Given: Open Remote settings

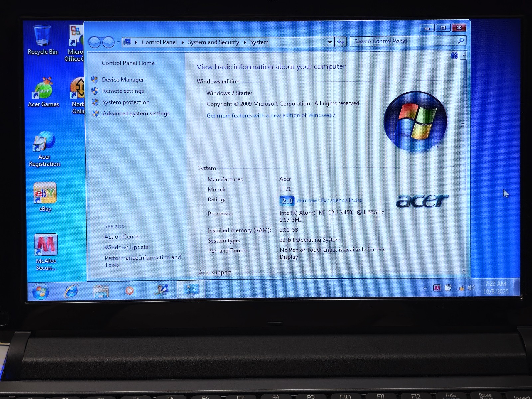Looking at the screenshot, I should [123, 91].
